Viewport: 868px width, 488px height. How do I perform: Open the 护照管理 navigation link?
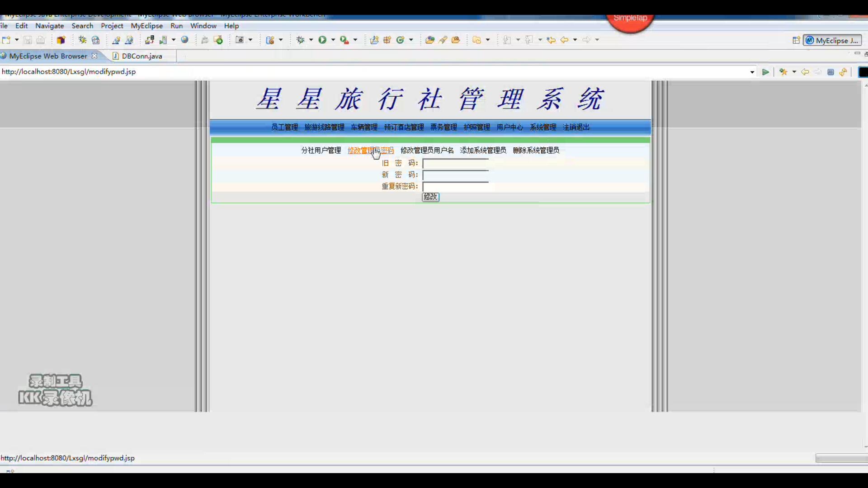[477, 127]
